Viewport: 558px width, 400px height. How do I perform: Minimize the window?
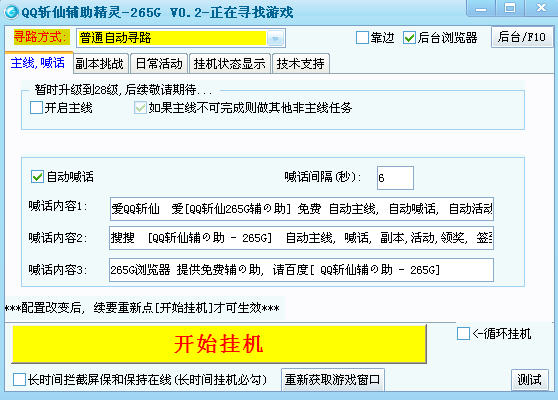click(x=480, y=9)
